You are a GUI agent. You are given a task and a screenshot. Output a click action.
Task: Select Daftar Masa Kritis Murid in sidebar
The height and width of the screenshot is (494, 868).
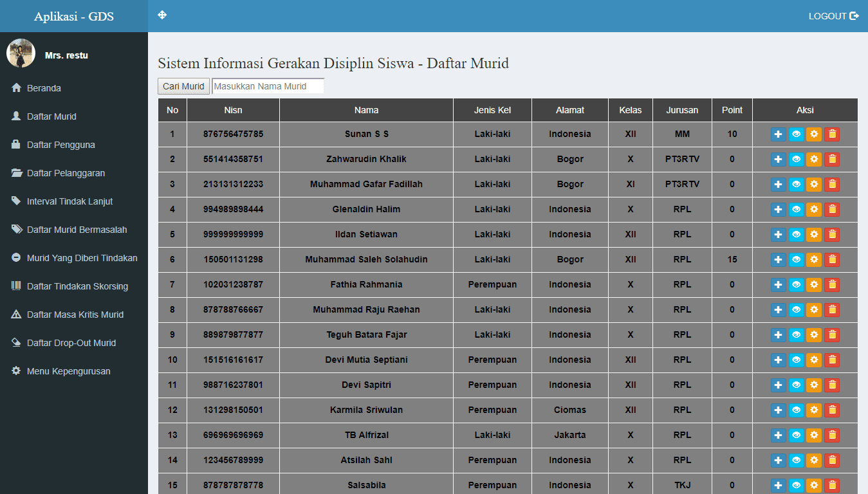tap(75, 315)
